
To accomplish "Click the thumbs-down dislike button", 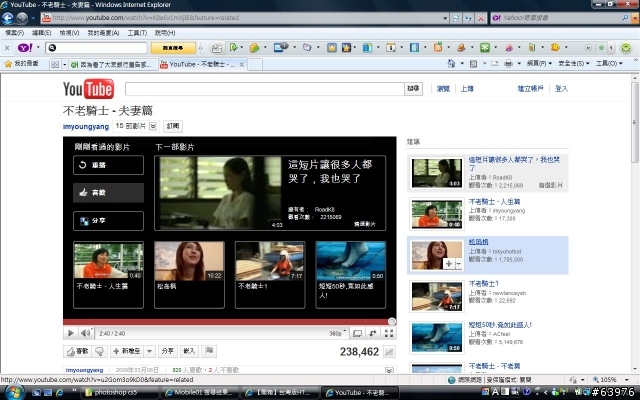I will click(99, 351).
